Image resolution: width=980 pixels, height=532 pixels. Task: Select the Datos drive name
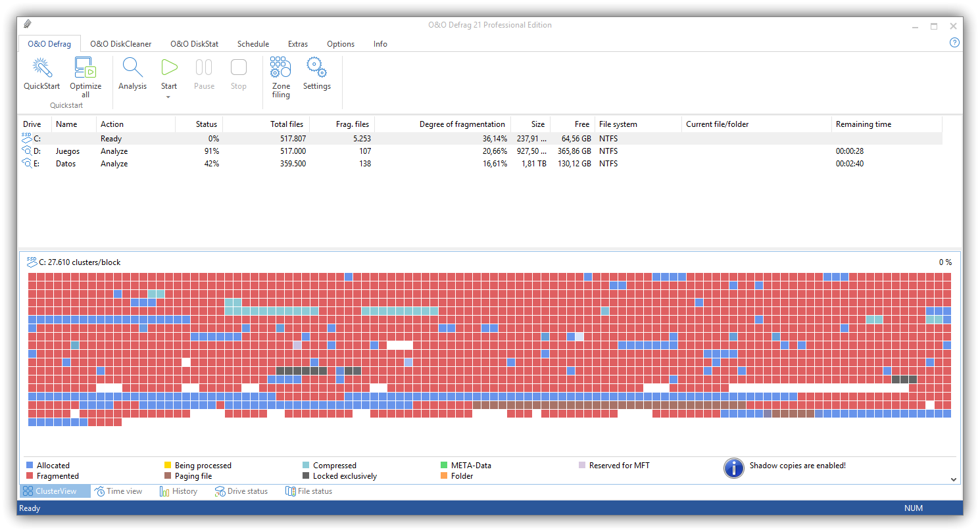pos(66,164)
